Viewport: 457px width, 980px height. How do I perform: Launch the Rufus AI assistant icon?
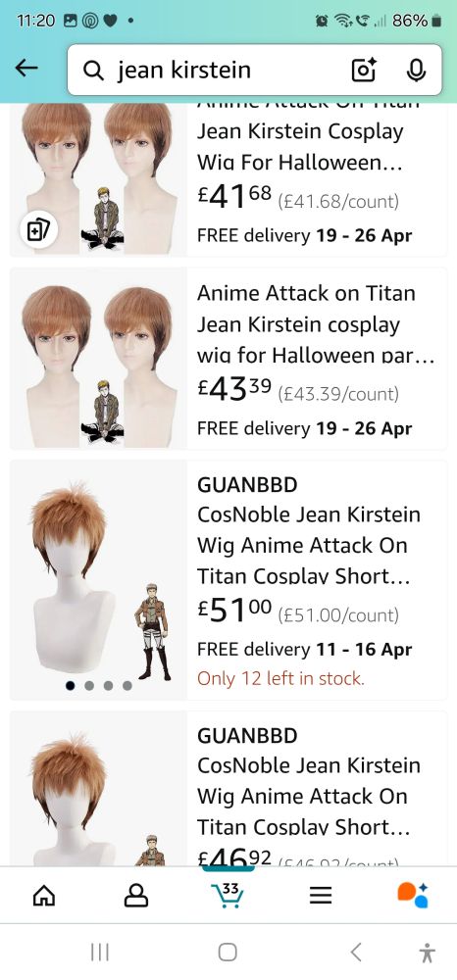(413, 895)
